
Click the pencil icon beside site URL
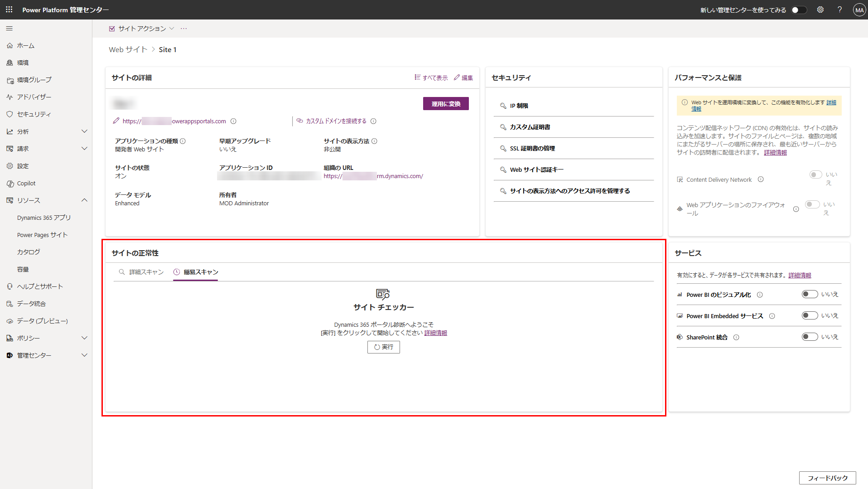[116, 121]
